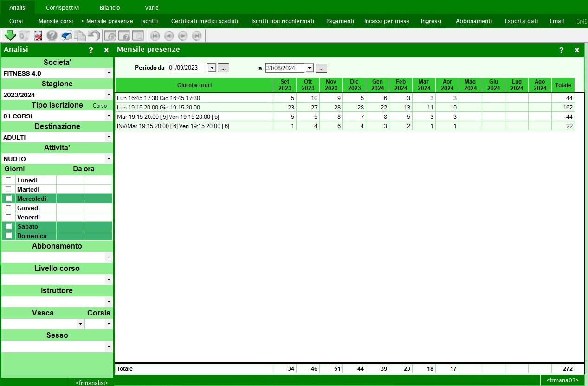Click the blue printer icon

(66, 36)
